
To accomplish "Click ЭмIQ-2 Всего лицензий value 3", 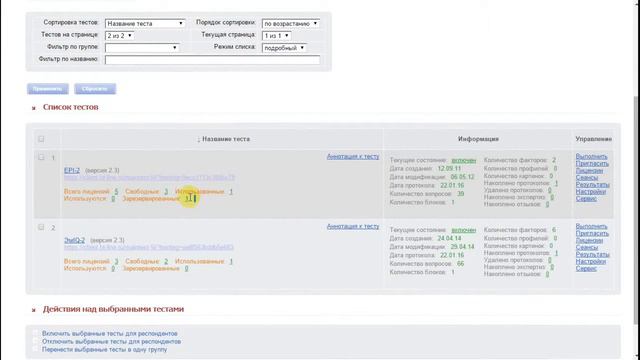I will click(x=116, y=261).
